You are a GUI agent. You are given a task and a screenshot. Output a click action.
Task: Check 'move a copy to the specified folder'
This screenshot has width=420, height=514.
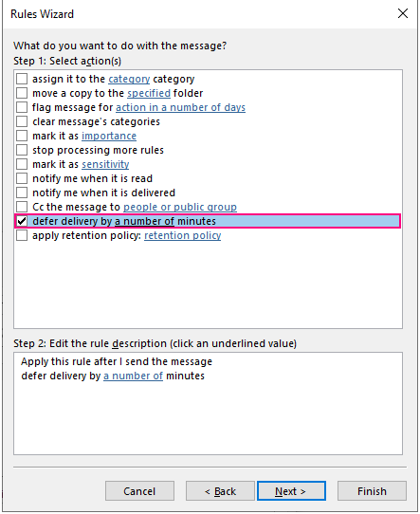pyautogui.click(x=22, y=93)
